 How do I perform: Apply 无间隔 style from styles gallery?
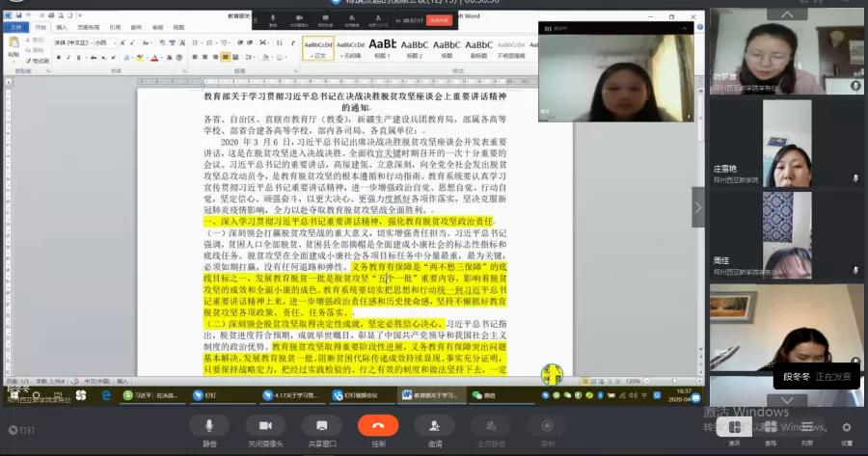[x=350, y=48]
